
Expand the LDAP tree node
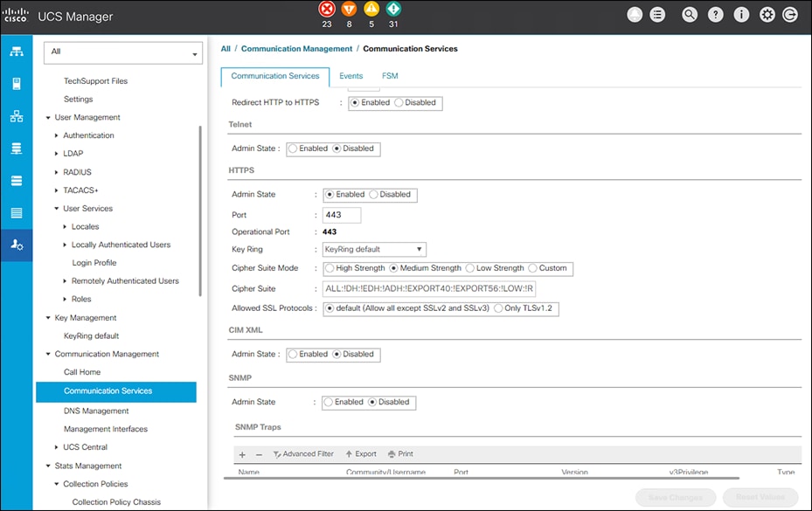tap(57, 154)
